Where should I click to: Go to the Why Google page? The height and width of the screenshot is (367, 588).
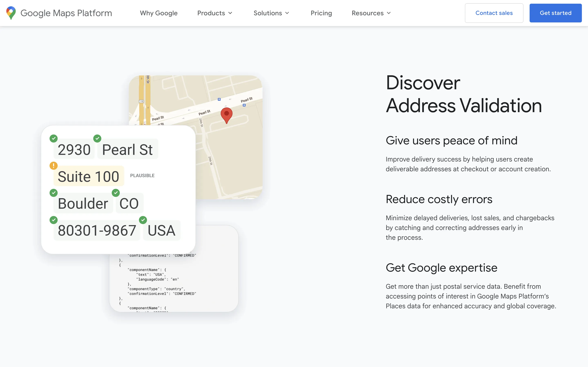coord(159,13)
